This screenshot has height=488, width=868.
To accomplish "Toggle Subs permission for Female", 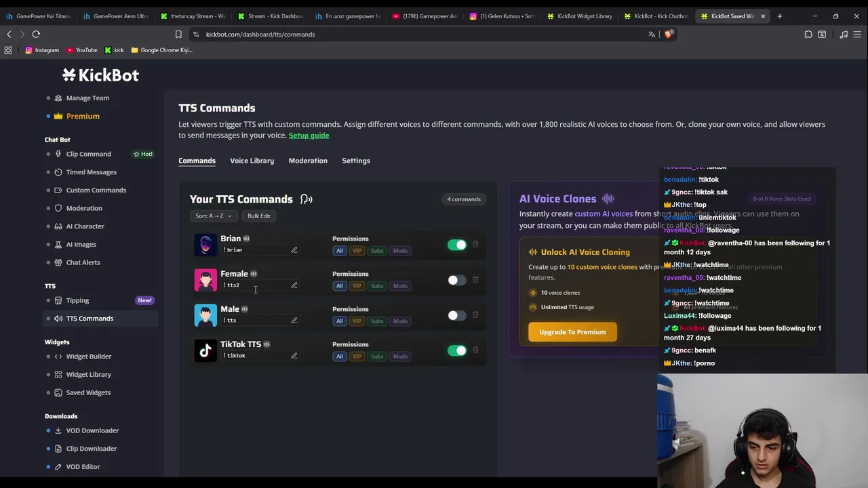I will click(377, 286).
